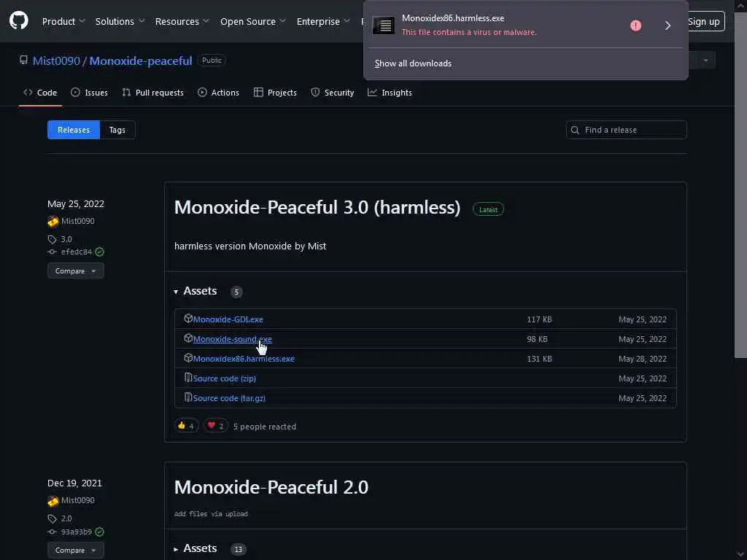The image size is (747, 560).
Task: Open the Security tab
Action: coord(332,93)
